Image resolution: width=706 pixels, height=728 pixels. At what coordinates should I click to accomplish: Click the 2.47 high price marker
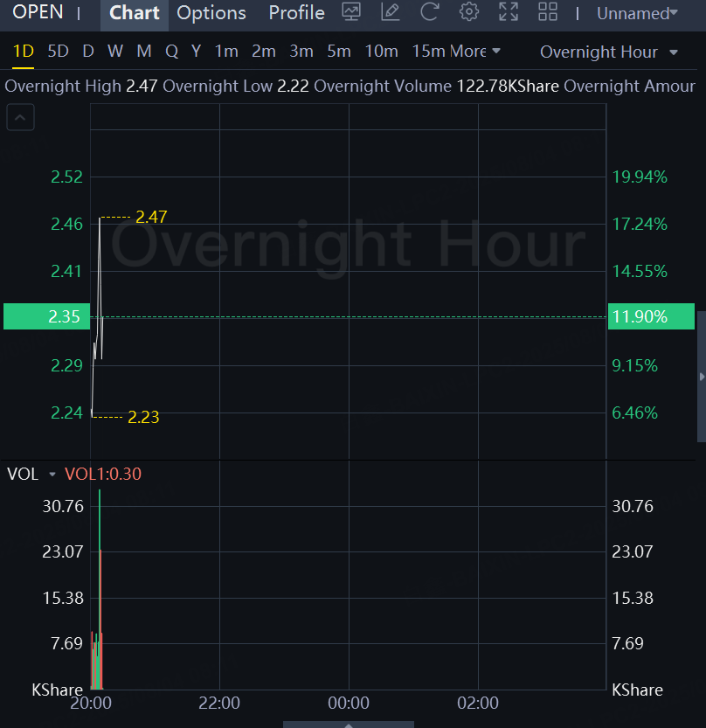coord(151,217)
